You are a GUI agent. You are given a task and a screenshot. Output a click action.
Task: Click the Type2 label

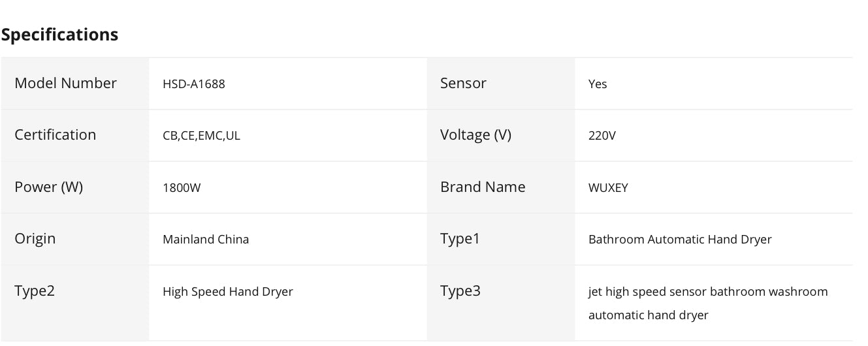pos(35,291)
